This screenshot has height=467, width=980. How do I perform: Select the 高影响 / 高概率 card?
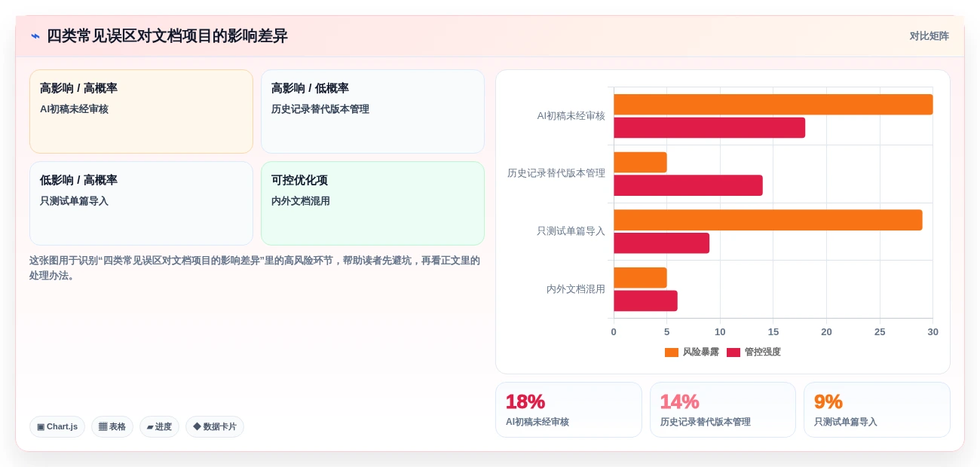pyautogui.click(x=141, y=111)
